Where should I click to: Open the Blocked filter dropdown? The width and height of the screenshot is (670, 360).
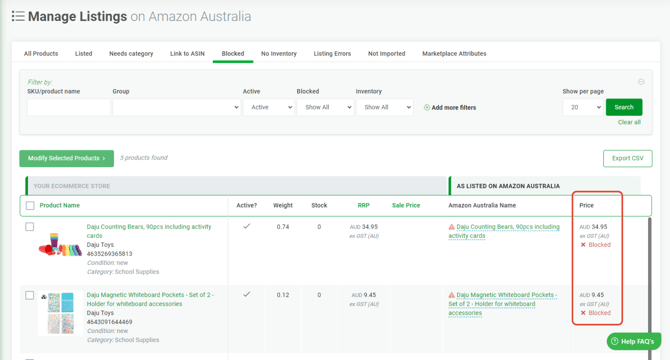coord(326,107)
